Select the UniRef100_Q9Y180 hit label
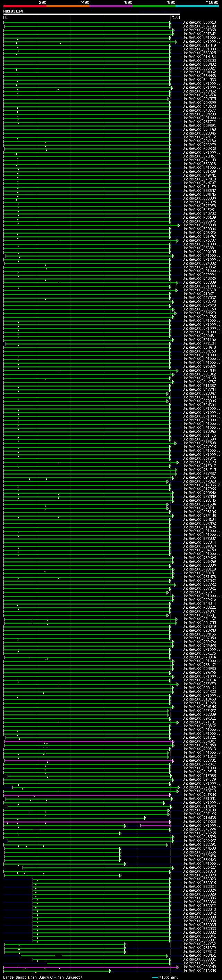This screenshot has width=222, height=980. 199,141
